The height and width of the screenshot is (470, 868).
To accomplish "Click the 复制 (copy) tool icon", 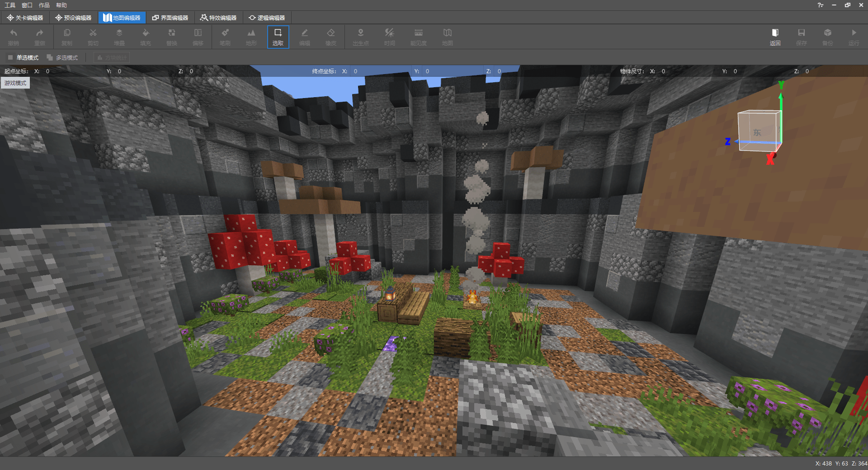I will tap(67, 37).
